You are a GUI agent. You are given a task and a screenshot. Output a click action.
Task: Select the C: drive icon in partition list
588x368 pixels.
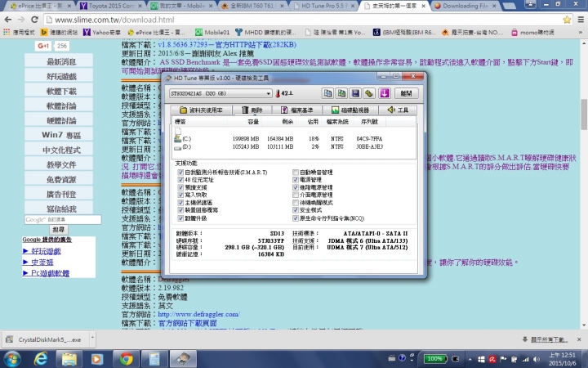click(178, 138)
